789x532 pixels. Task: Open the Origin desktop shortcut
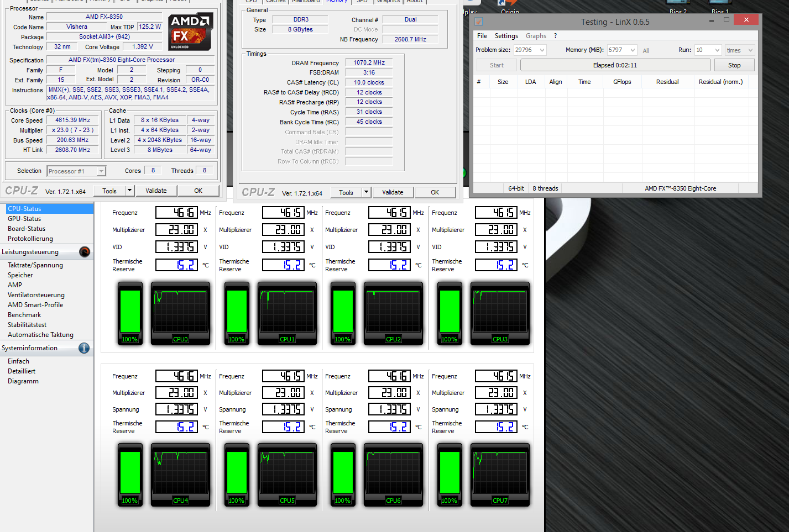(x=510, y=7)
